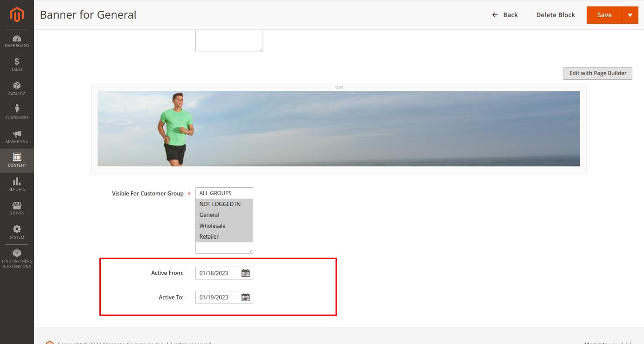Open the Dashboard sidebar icon
This screenshot has height=344, width=644.
point(17,41)
